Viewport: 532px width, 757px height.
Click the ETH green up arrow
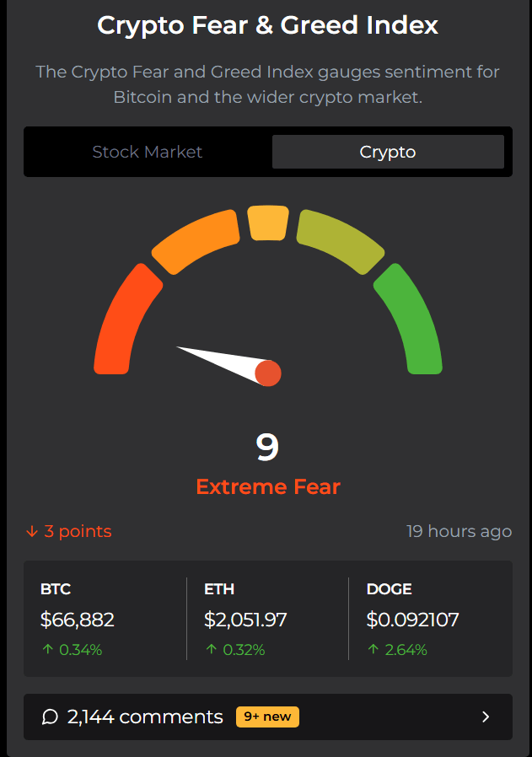coord(210,650)
